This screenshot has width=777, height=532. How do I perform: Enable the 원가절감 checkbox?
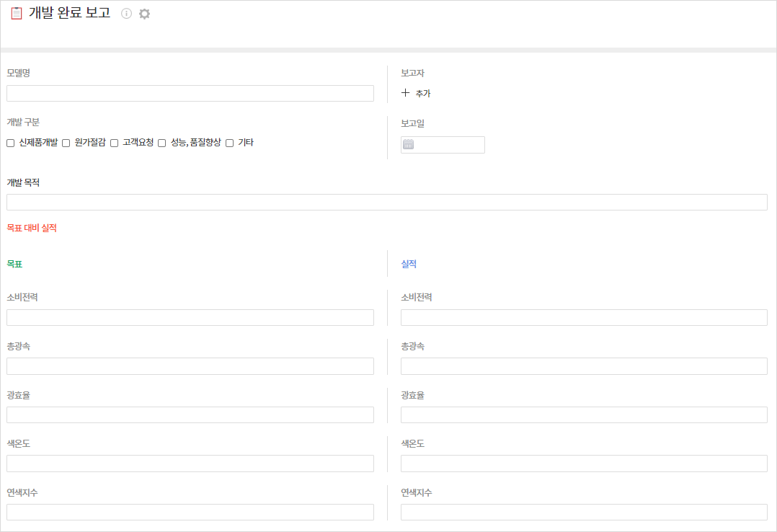click(66, 143)
